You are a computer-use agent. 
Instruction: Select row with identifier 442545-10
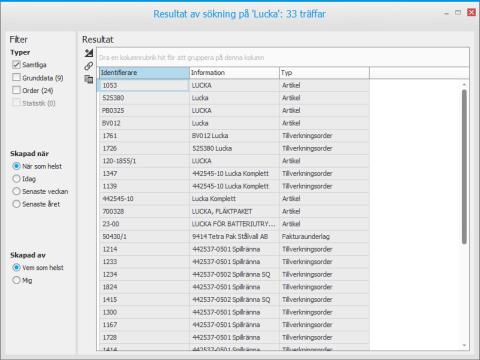[234, 199]
